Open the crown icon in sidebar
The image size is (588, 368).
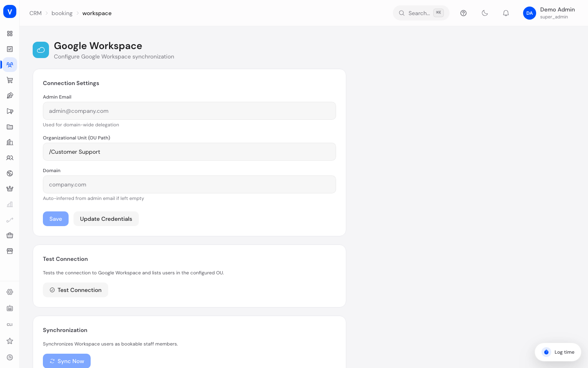(10, 189)
